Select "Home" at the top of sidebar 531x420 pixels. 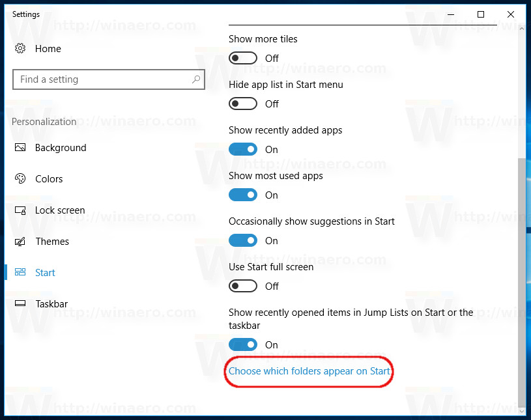pyautogui.click(x=48, y=48)
